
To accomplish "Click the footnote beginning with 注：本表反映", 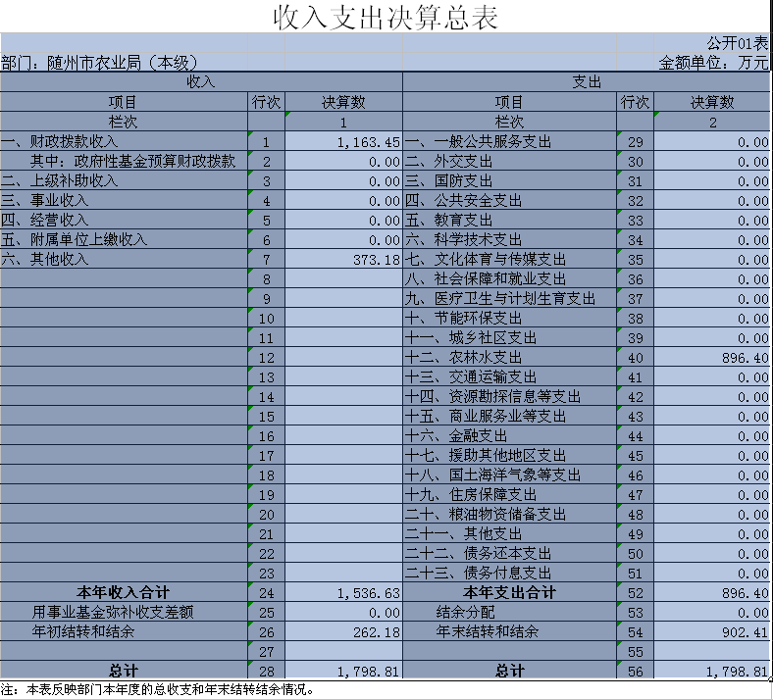I will tap(158, 689).
